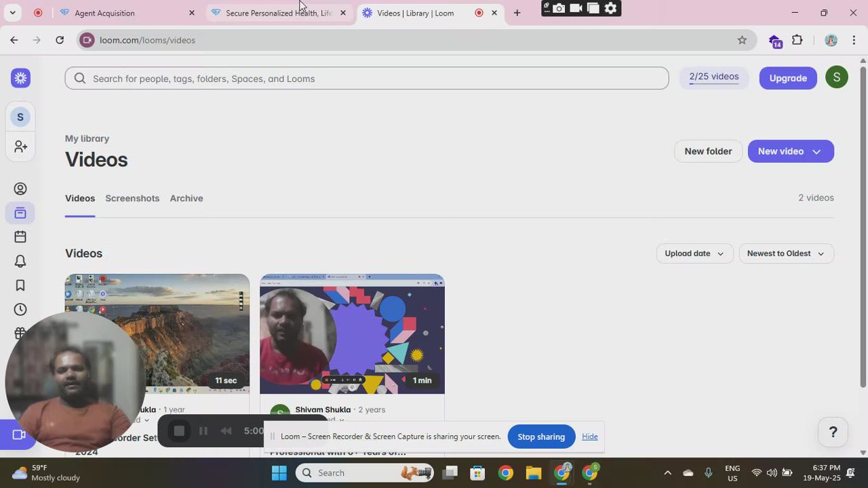Stop recording with the square stop button

179,431
